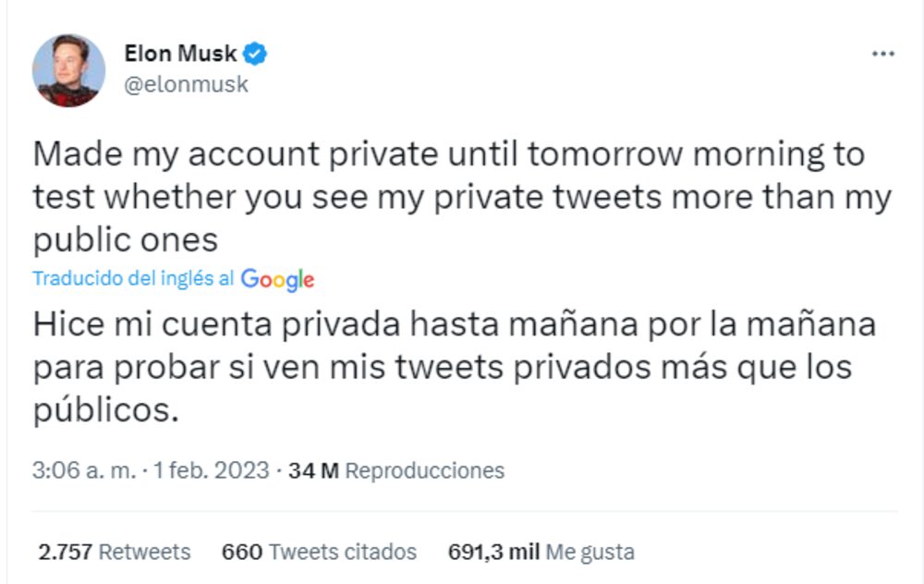Show the 691,3 mil Me gusta list

point(541,553)
